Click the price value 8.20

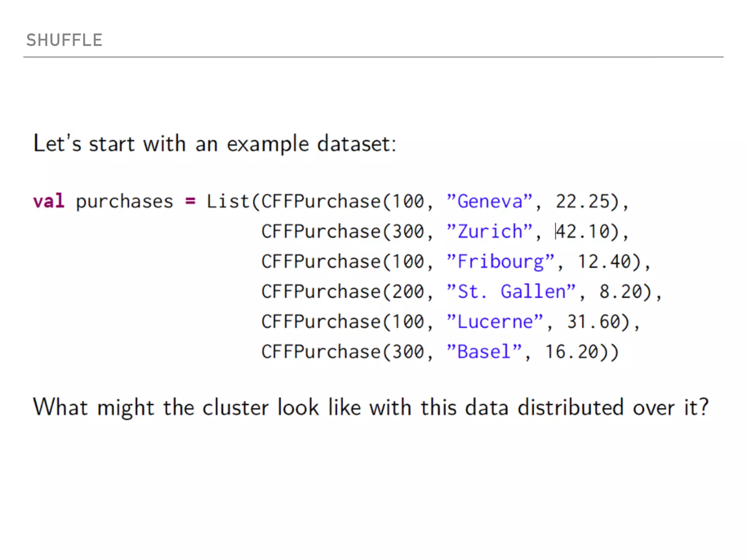[620, 292]
